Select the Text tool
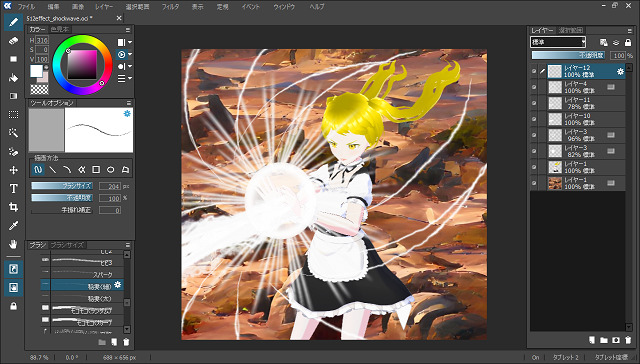Screen dimensions: 640x364 point(13,189)
